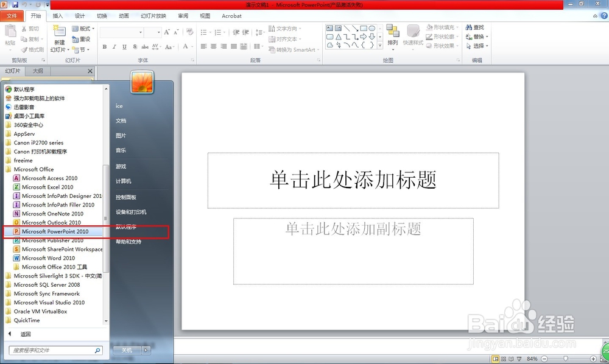
Task: Open Devices and Printers (设备和打印机)
Action: (x=131, y=212)
